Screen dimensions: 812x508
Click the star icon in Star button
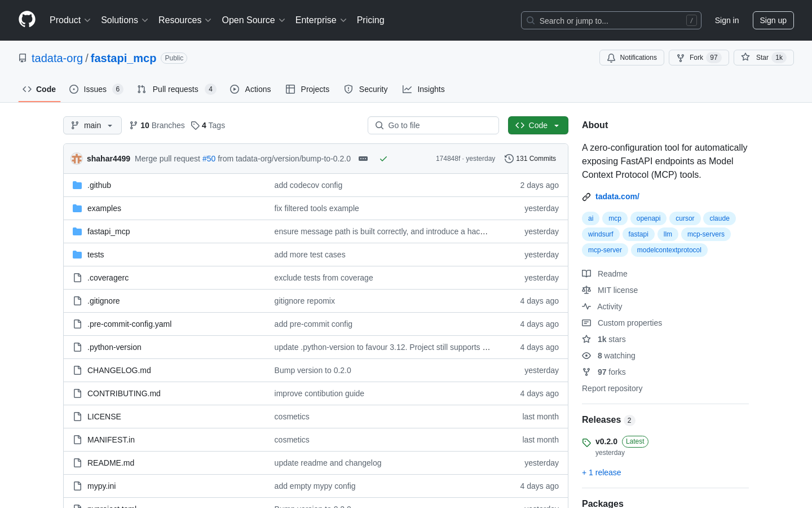coord(745,58)
